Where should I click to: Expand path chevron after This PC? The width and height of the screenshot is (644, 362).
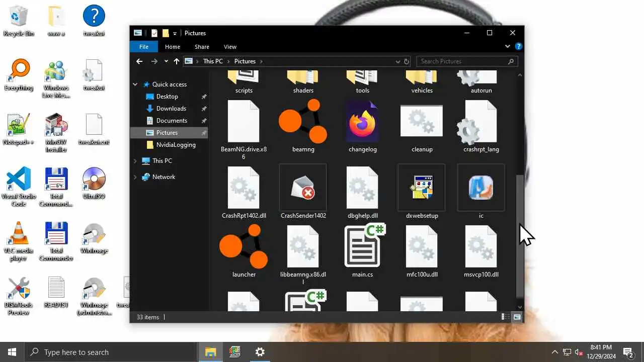pos(228,61)
